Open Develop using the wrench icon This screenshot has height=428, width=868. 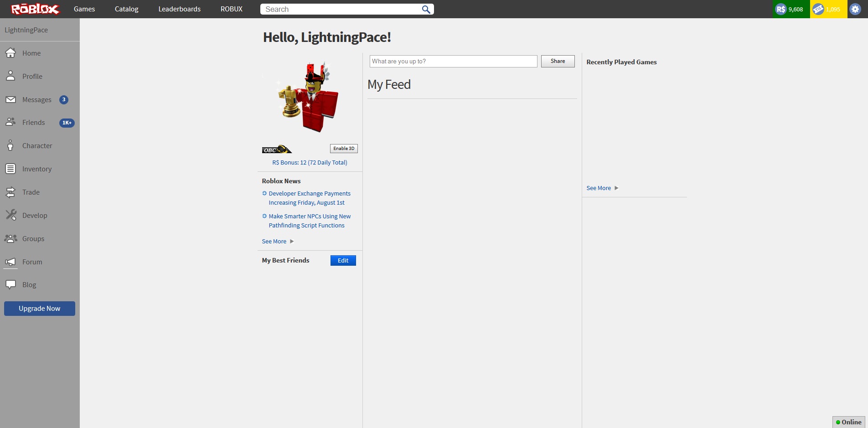point(11,215)
